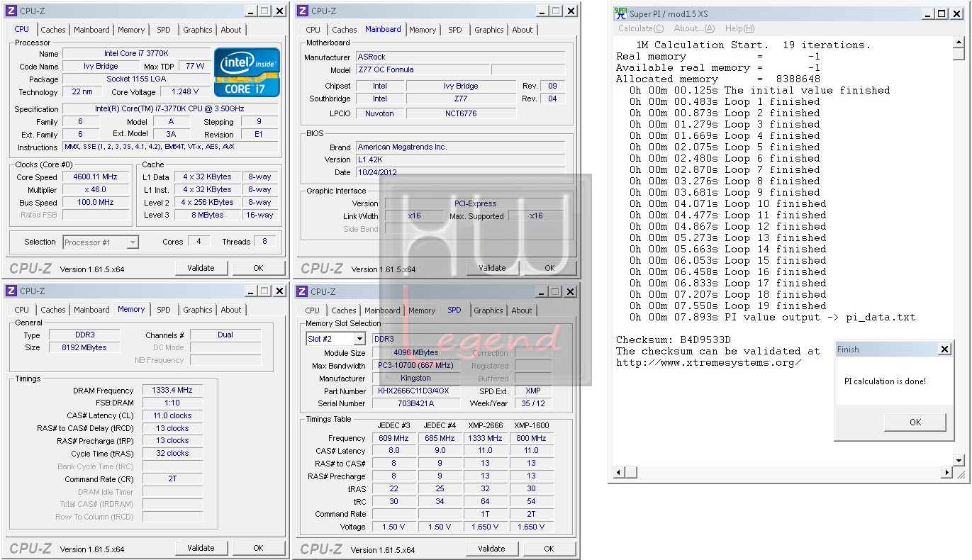Click the Memory Size 8192 MBytes value

click(85, 348)
